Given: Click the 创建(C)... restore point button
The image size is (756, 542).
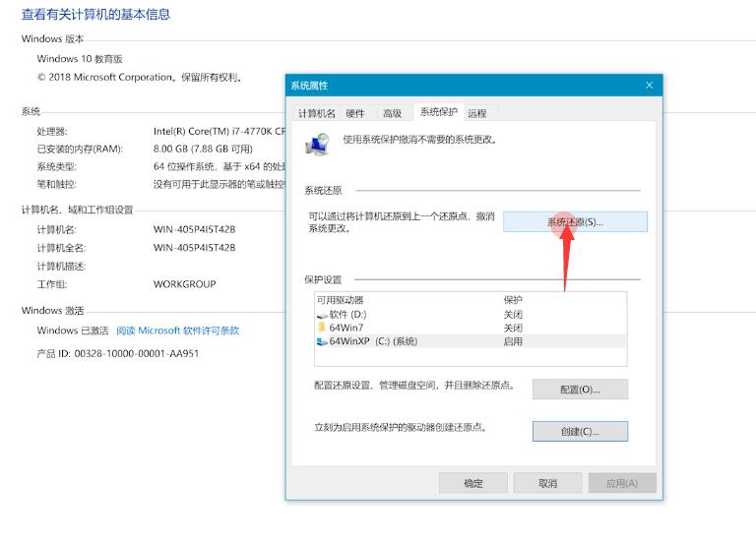Looking at the screenshot, I should 580,431.
